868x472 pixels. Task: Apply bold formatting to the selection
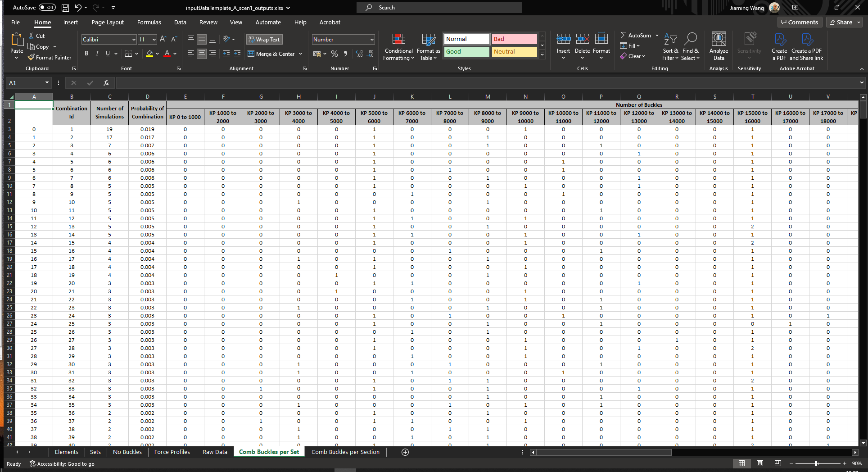tap(86, 53)
